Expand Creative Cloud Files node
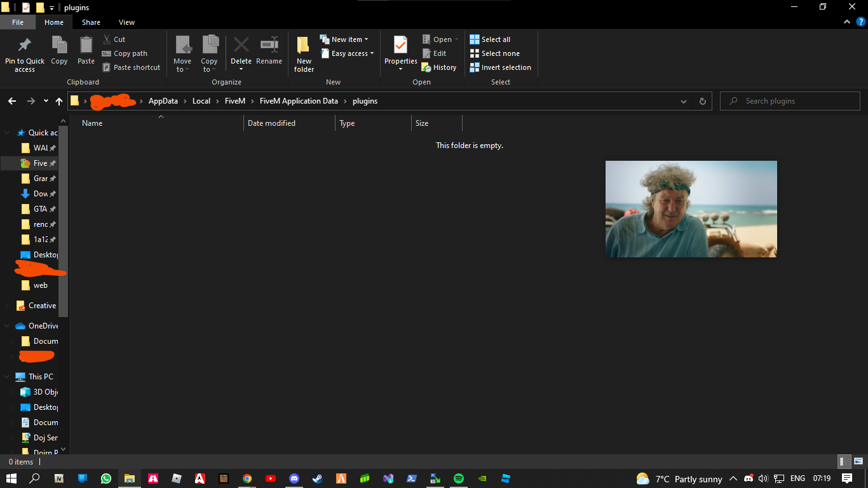Image resolution: width=868 pixels, height=488 pixels. pos(7,306)
